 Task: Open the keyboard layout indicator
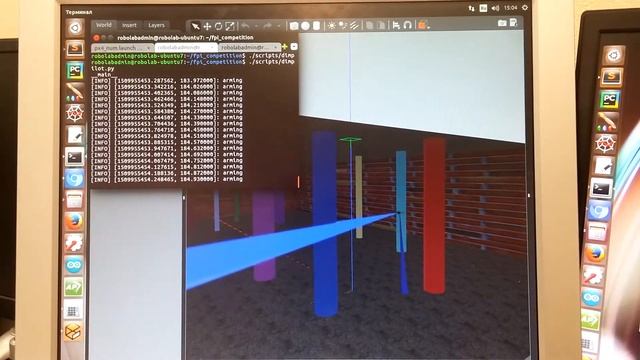[483, 8]
